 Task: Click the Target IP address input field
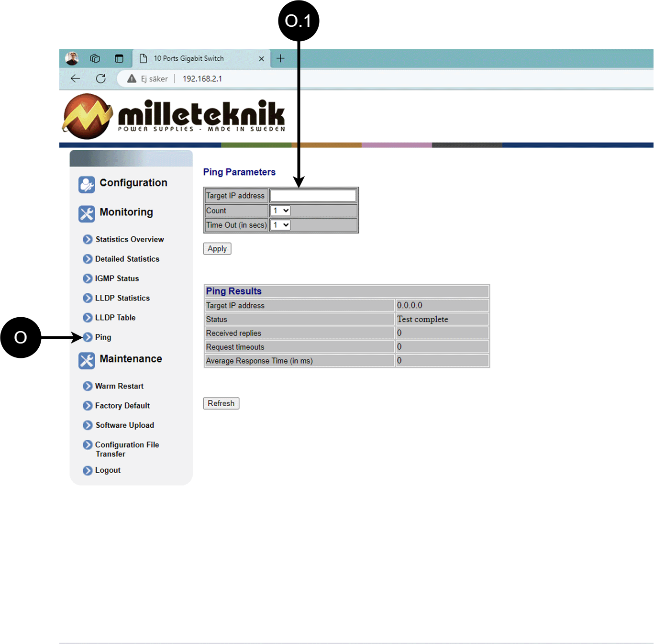[x=313, y=196]
